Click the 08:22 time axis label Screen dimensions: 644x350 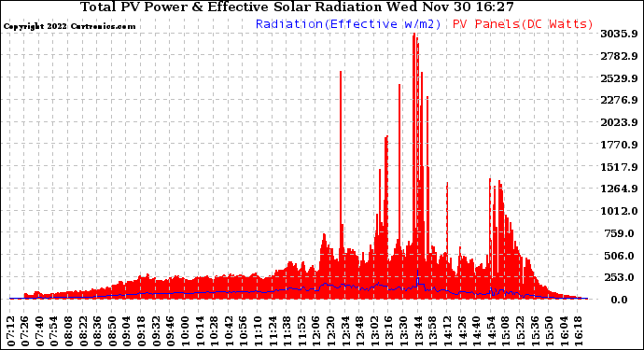[83, 331]
